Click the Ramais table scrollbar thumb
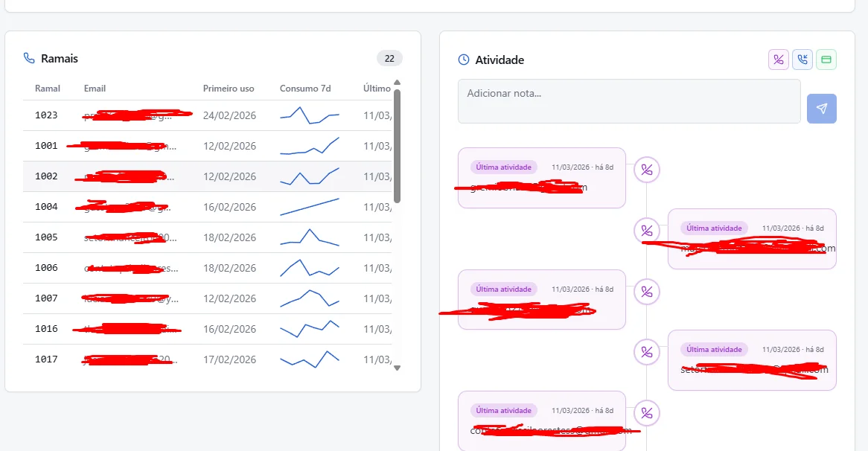This screenshot has width=868, height=451. (397, 145)
